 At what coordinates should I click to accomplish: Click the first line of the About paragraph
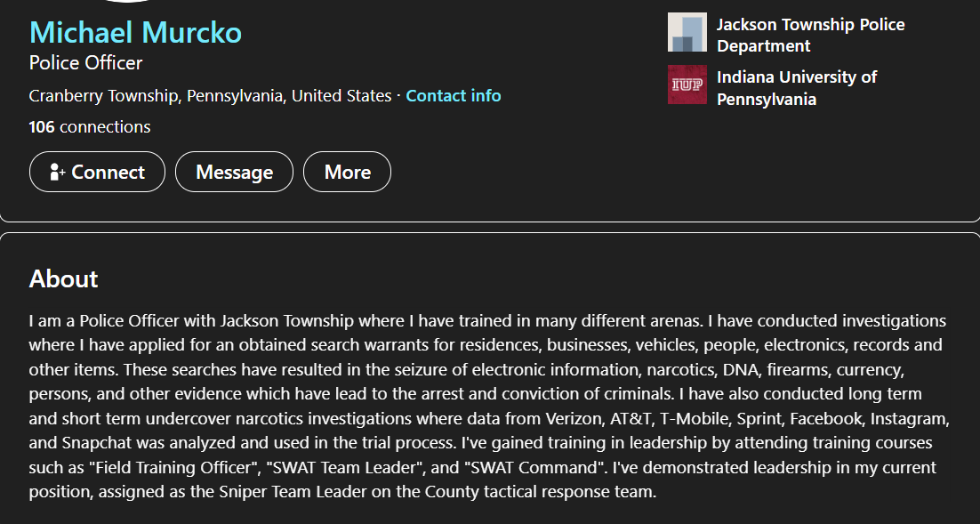(487, 321)
